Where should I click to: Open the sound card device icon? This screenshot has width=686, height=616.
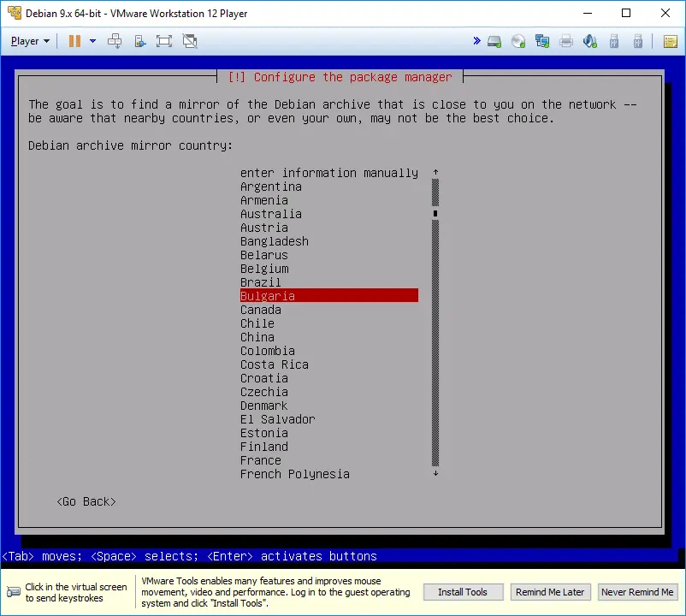(590, 42)
